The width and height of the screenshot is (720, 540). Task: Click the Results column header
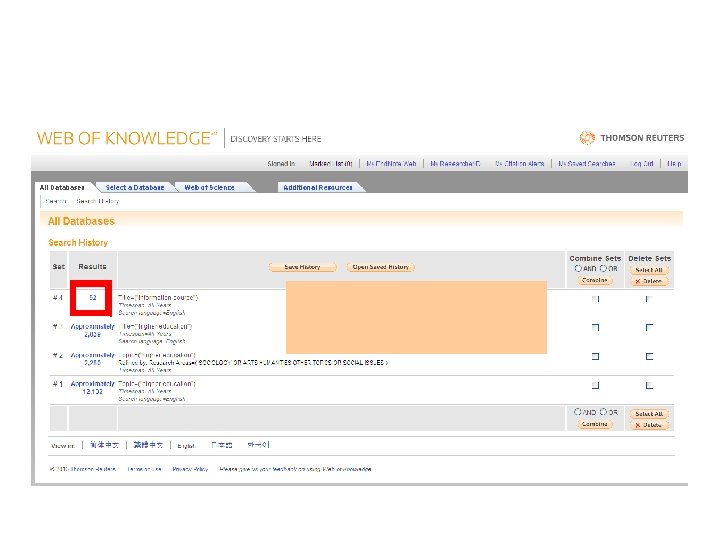pos(92,266)
